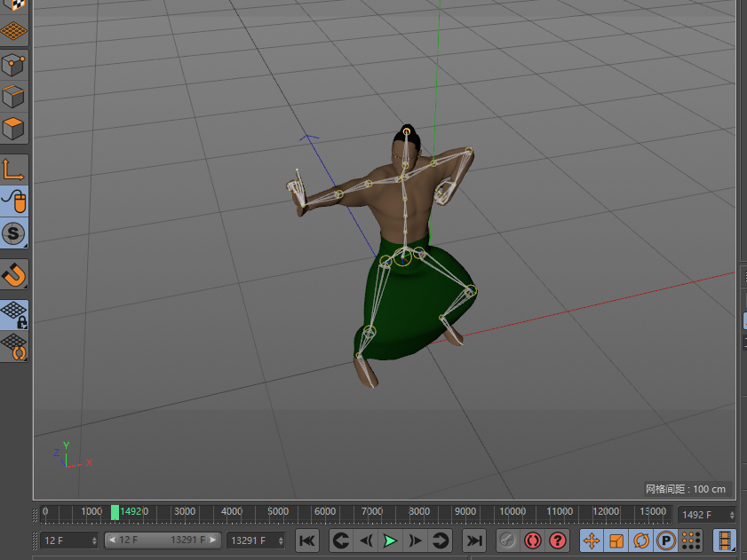Enable snapping with the magnet icon
This screenshot has height=560, width=747.
click(14, 274)
